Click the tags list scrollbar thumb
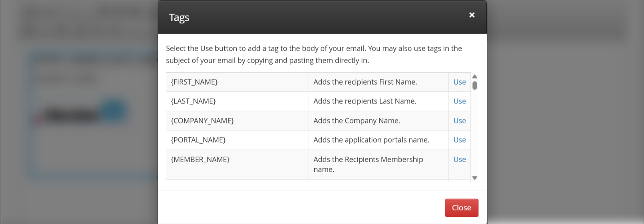The height and width of the screenshot is (224, 644). [475, 85]
